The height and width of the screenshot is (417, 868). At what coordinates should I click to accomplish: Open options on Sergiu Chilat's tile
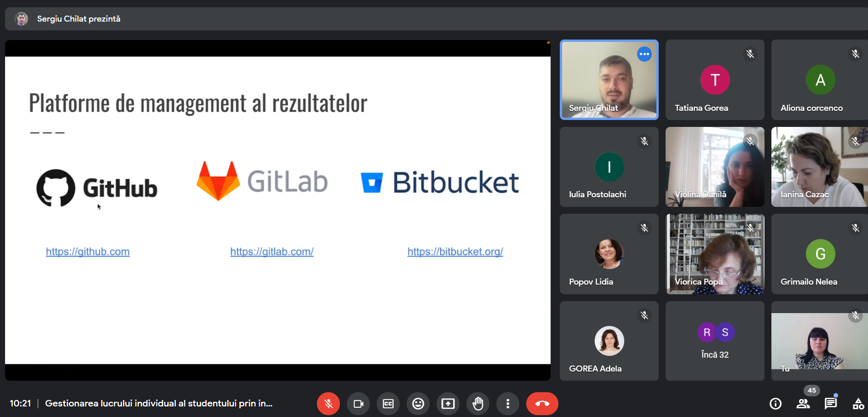click(644, 54)
